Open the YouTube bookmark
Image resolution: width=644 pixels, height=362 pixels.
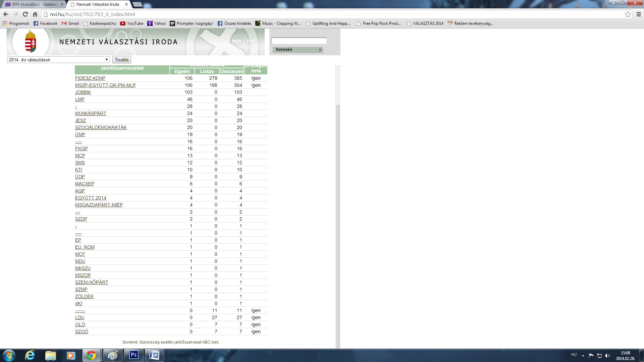[x=131, y=23]
